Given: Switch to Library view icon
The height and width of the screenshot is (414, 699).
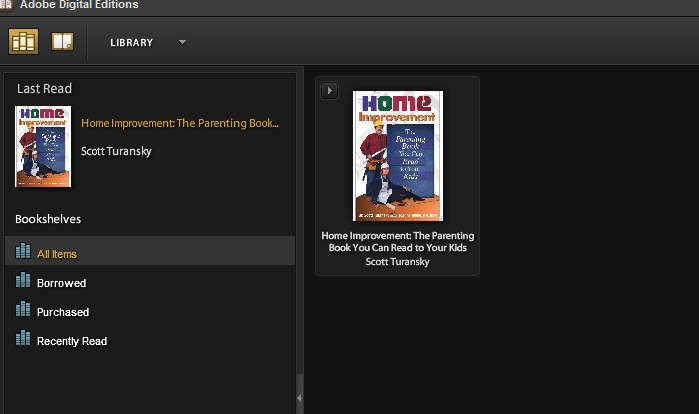Looking at the screenshot, I should click(x=23, y=41).
